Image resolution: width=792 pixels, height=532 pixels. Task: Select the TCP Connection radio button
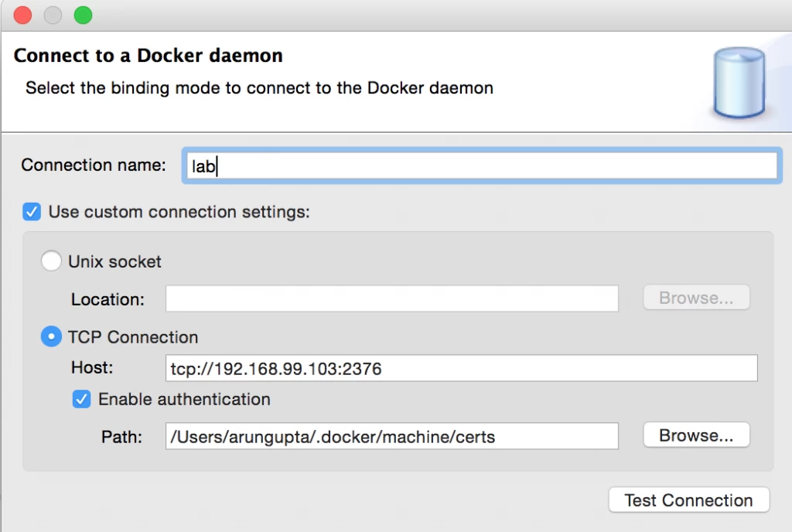click(51, 336)
